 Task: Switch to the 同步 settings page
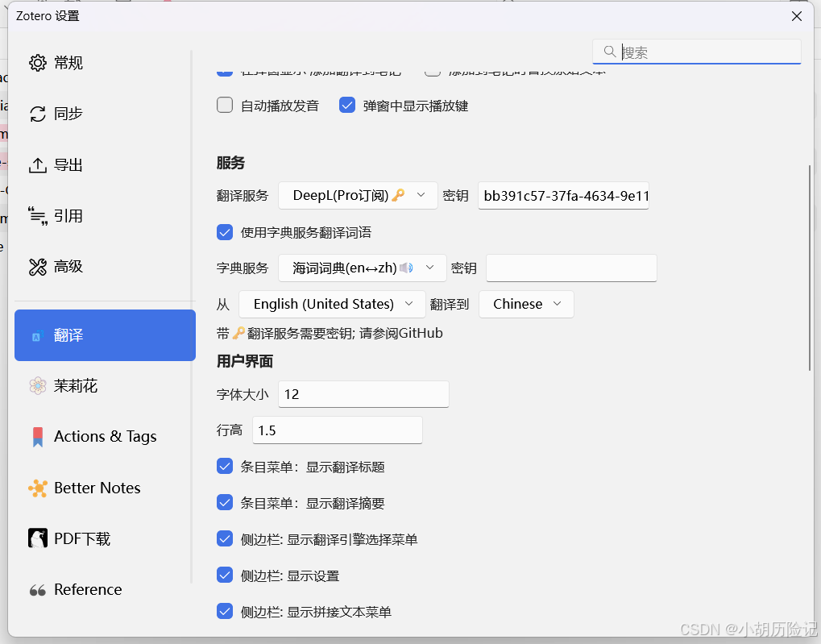(36, 114)
